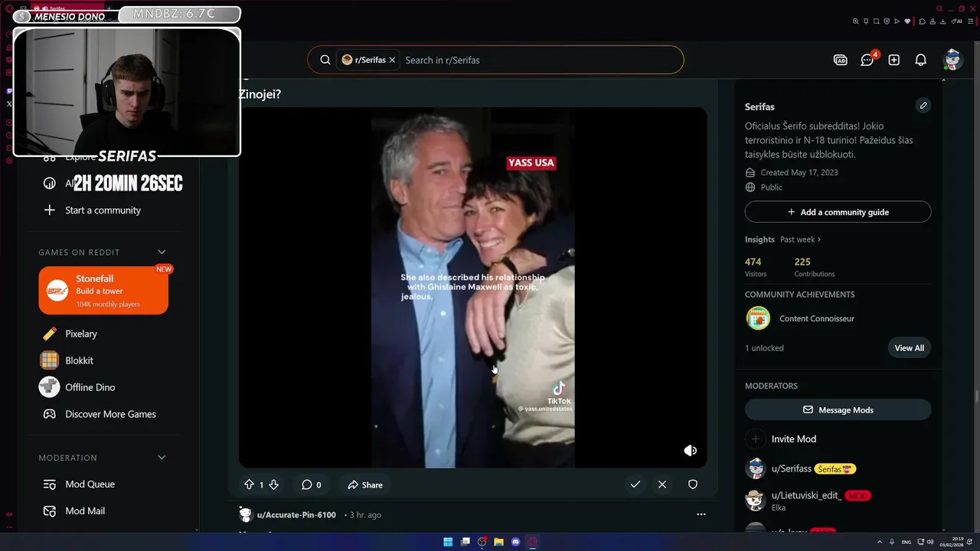Open Opera easy setup sliders icon
Viewport: 980px width, 551px height.
(971, 21)
